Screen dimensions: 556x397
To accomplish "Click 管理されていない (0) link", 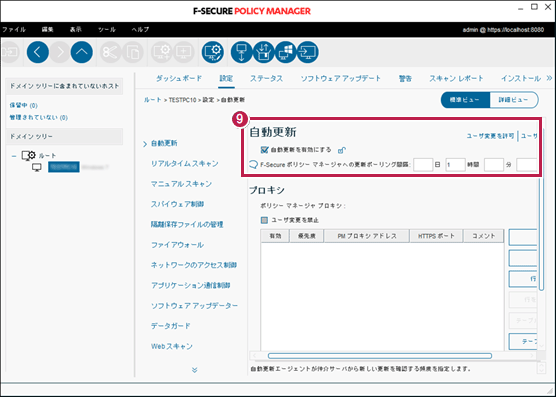I will (39, 117).
